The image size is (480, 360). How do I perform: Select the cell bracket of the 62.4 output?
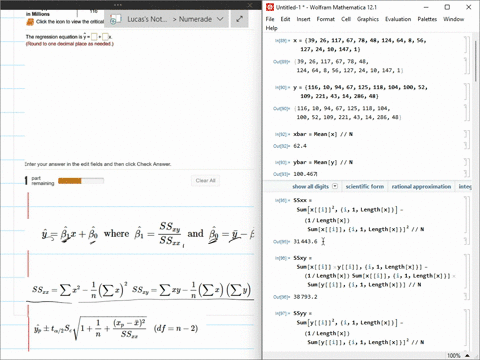click(466, 146)
